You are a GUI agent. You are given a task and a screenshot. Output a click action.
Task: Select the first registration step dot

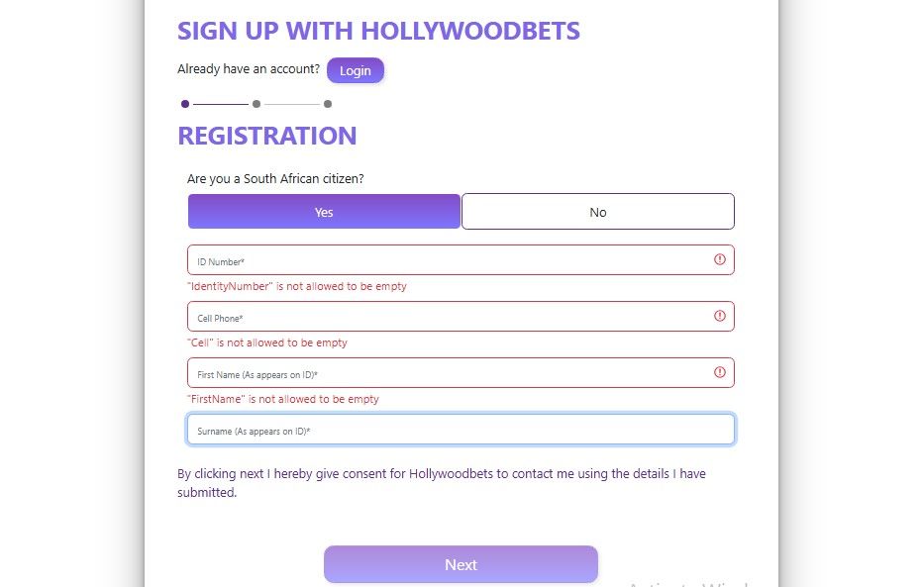(185, 104)
